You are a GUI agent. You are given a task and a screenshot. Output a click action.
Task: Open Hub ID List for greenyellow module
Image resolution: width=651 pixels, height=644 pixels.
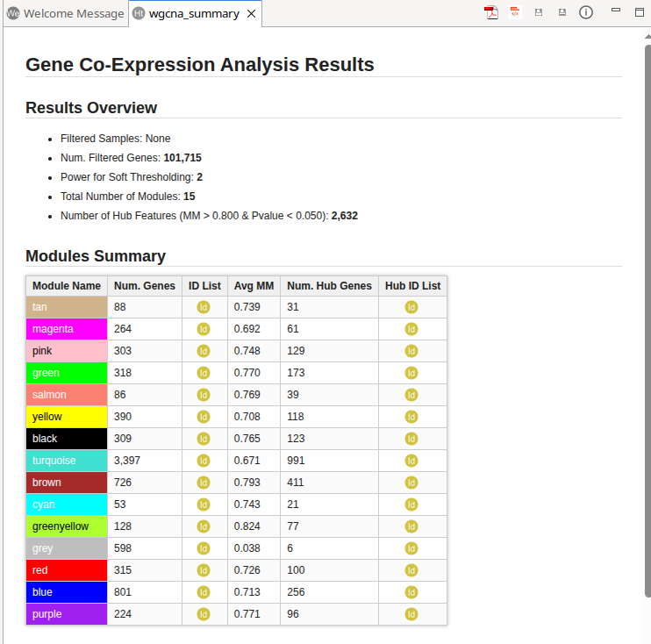pyautogui.click(x=411, y=526)
